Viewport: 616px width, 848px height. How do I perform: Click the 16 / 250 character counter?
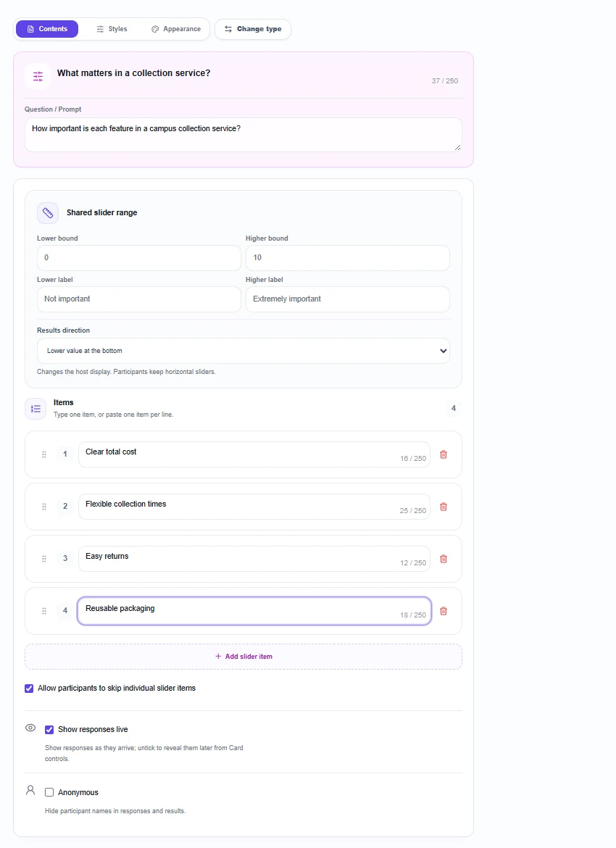coord(413,459)
